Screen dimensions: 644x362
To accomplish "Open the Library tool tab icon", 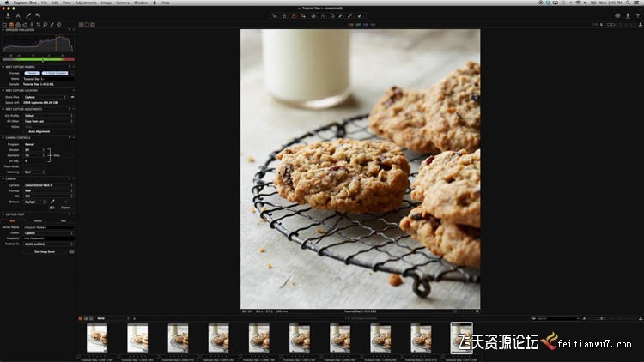I will click(x=4, y=25).
